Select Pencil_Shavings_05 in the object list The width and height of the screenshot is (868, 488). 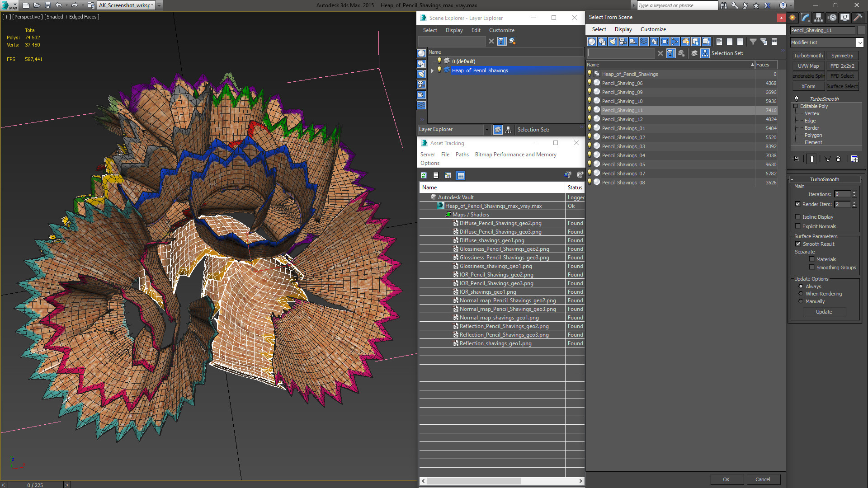(623, 164)
